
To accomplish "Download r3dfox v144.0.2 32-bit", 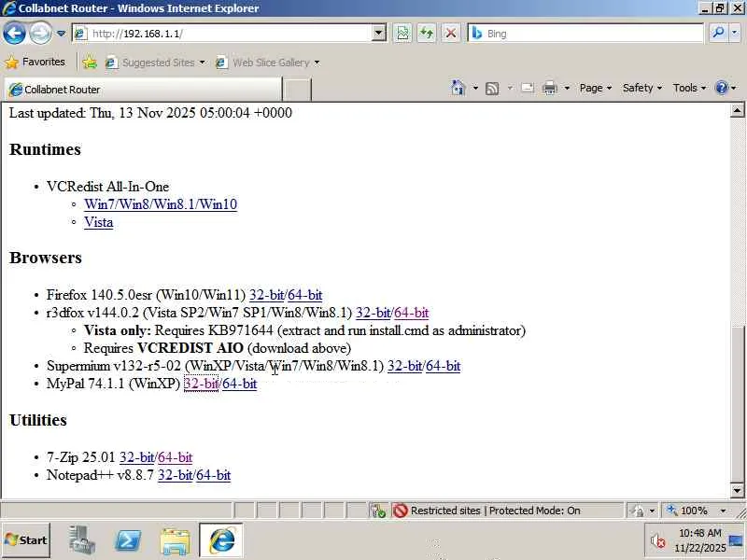I will point(373,313).
